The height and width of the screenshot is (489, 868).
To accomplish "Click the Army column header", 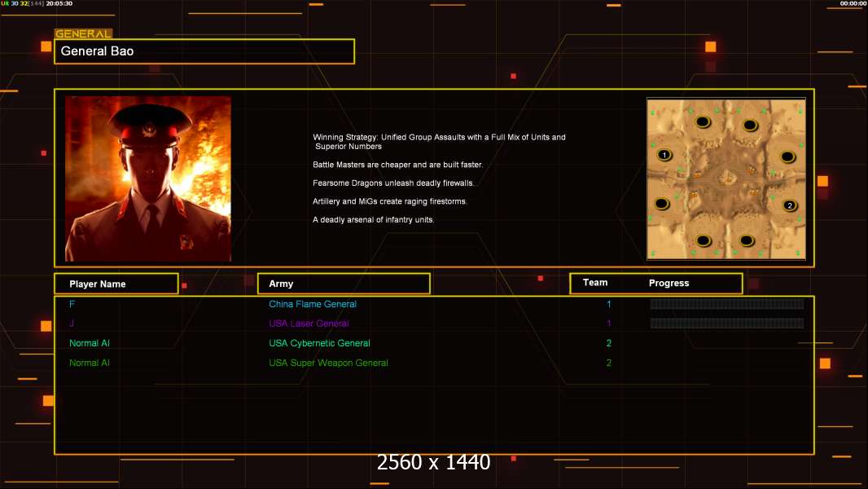I will tap(344, 284).
